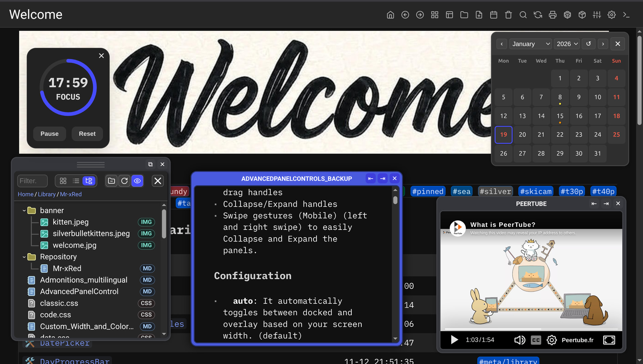Refresh the file explorer panel
643x364 pixels.
click(124, 181)
